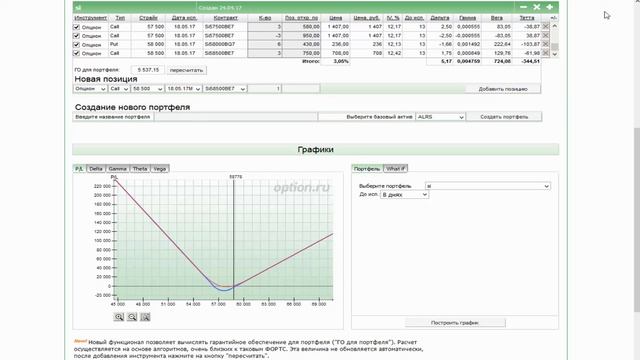Click positions table scroll down arrow
The height and width of the screenshot is (360, 640).
(x=554, y=54)
